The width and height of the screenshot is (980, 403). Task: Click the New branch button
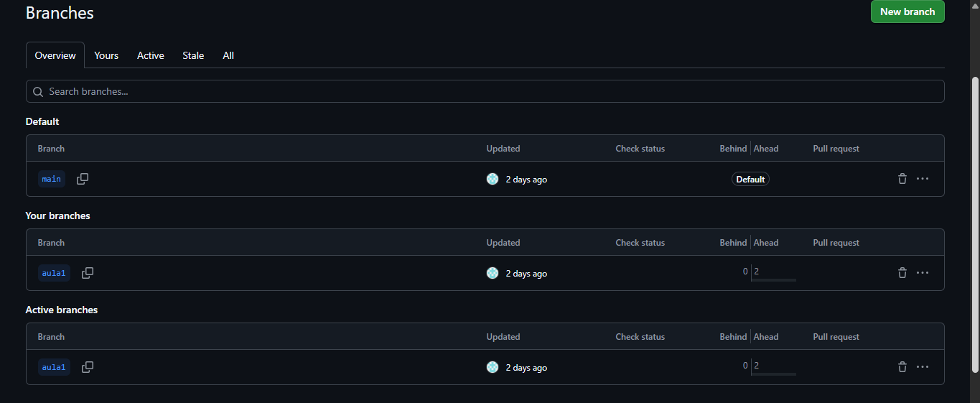(907, 11)
